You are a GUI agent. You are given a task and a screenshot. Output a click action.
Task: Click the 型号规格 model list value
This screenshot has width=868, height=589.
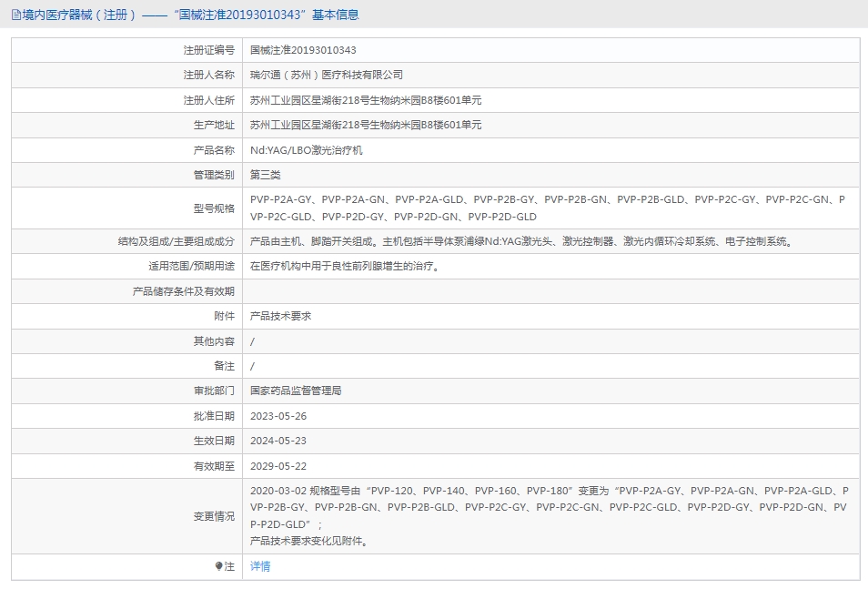click(x=548, y=208)
